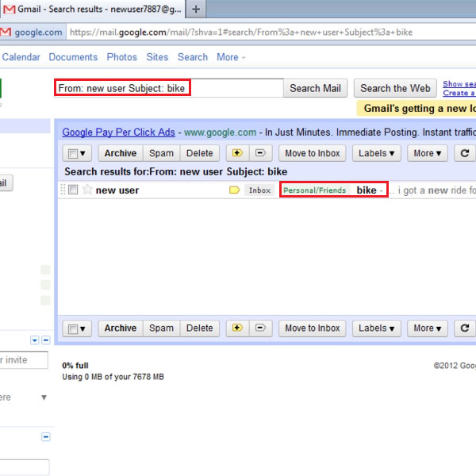Focus the mail search input field

click(x=169, y=88)
